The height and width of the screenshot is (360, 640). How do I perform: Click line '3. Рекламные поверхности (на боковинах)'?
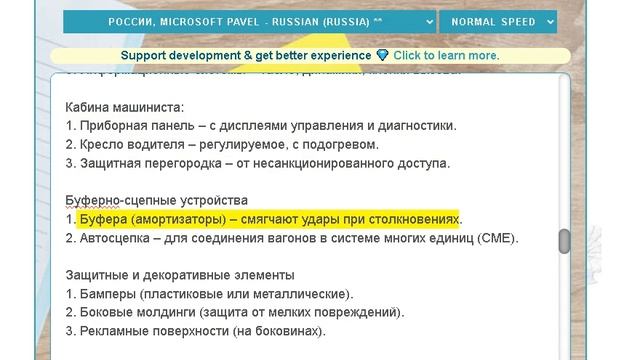(x=196, y=331)
